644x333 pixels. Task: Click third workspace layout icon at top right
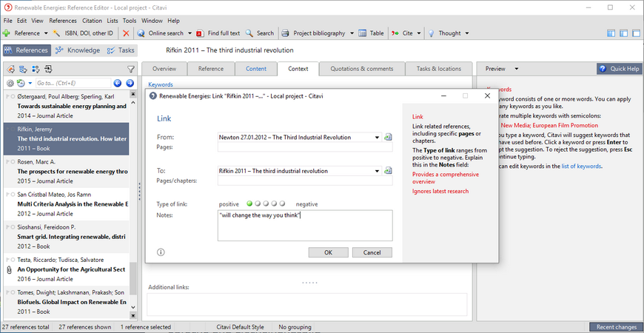635,33
